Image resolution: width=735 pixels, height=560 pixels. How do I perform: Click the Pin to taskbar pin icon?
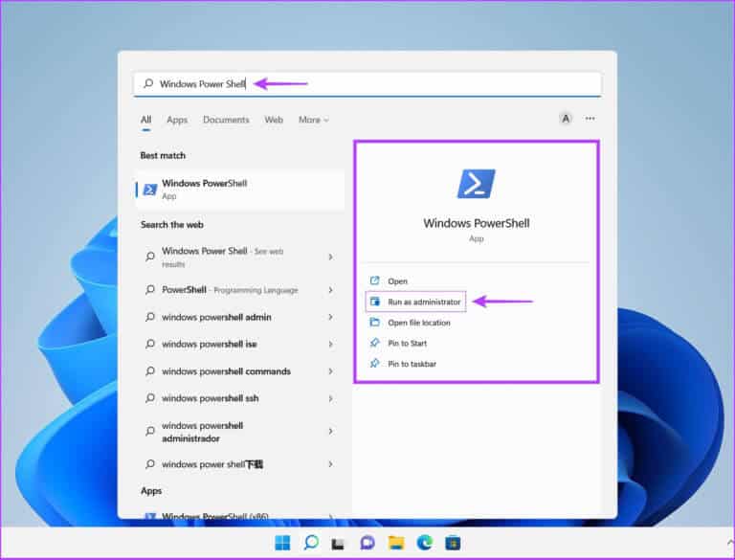pos(374,363)
